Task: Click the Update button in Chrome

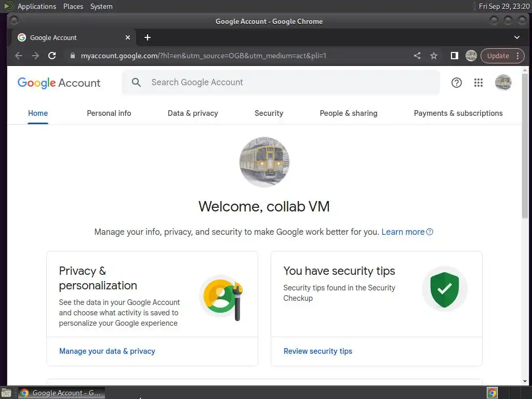Action: (498, 56)
